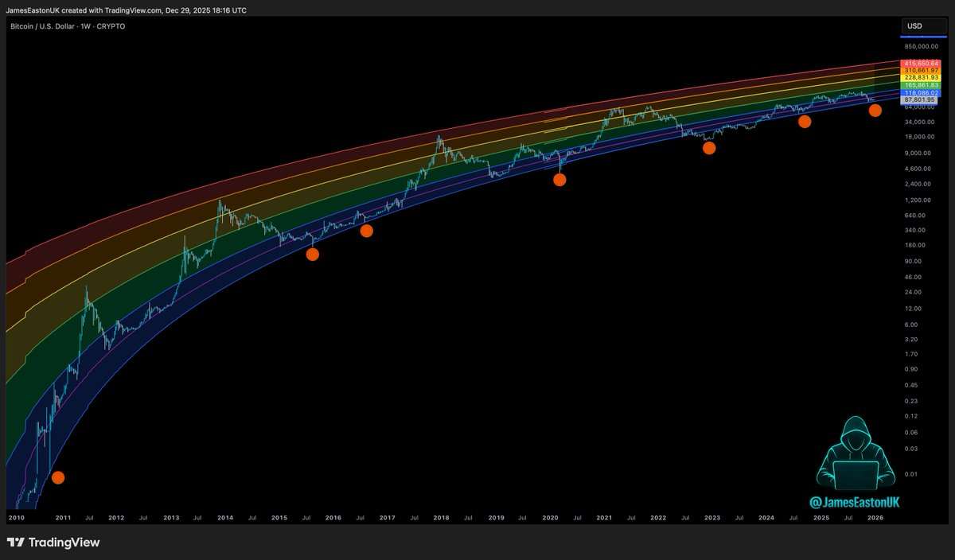Click the 2021 label on time axis
This screenshot has width=955, height=560.
[x=604, y=518]
